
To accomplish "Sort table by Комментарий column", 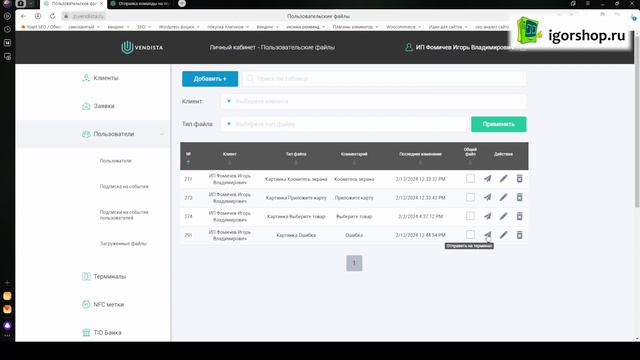I will (354, 162).
